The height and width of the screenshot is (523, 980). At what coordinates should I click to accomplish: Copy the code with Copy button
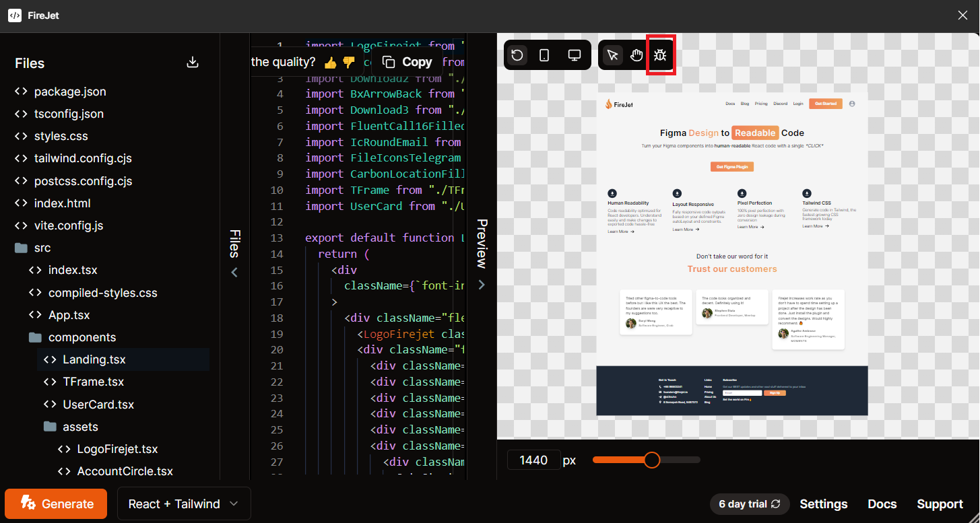(406, 61)
